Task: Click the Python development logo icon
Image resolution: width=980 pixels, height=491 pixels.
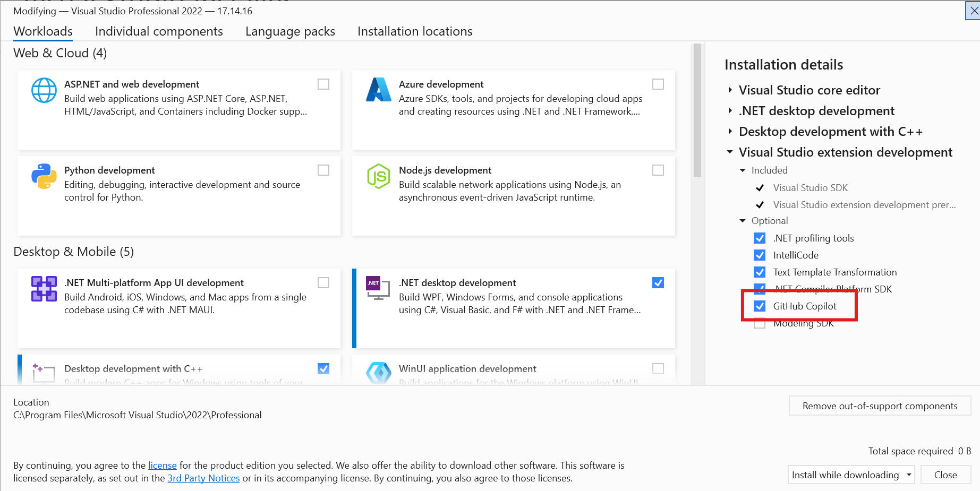Action: (x=44, y=176)
